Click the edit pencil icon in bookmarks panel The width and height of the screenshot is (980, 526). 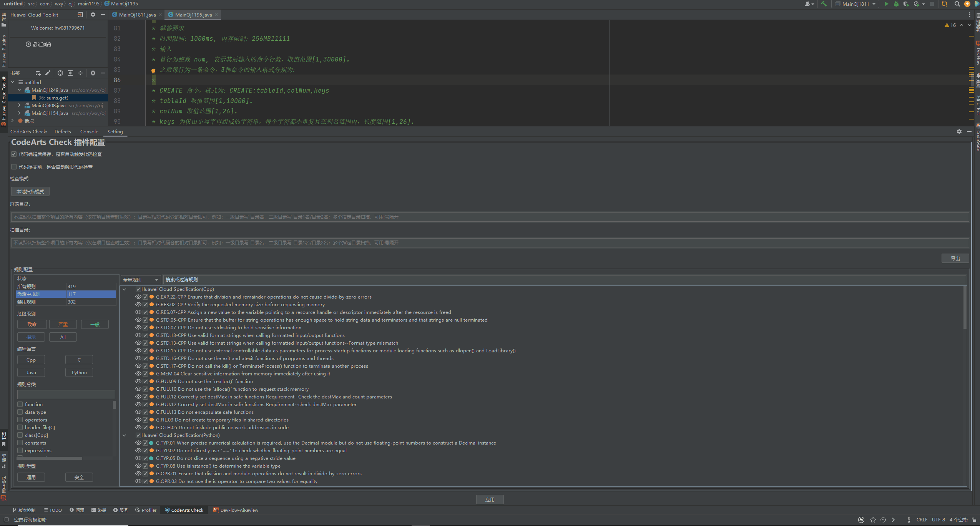point(48,73)
